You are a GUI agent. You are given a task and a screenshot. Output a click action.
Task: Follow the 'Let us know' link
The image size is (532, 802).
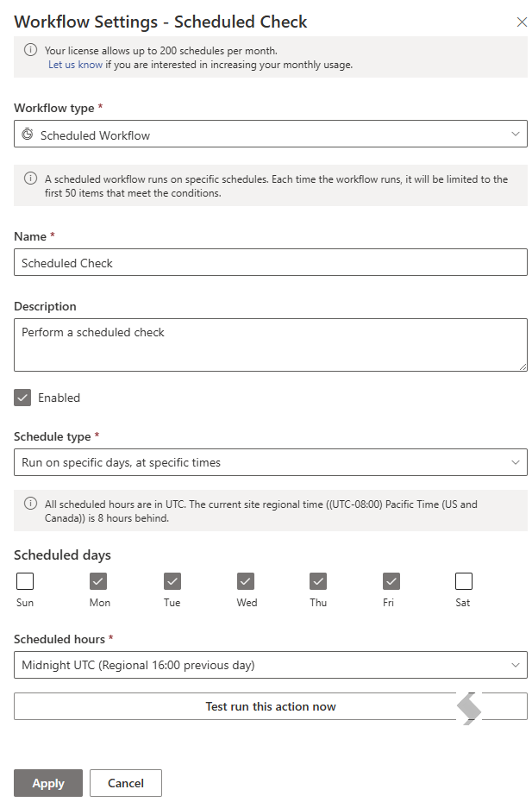click(75, 65)
